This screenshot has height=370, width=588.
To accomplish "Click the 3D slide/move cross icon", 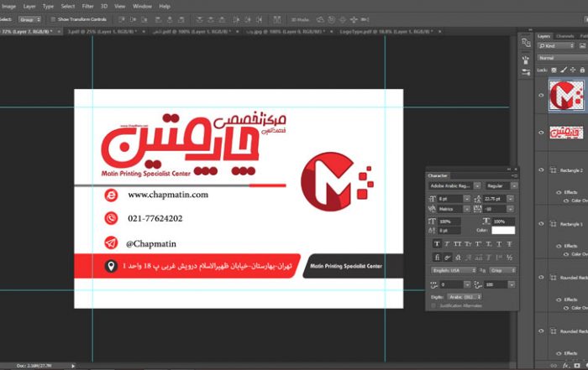I will pos(354,19).
